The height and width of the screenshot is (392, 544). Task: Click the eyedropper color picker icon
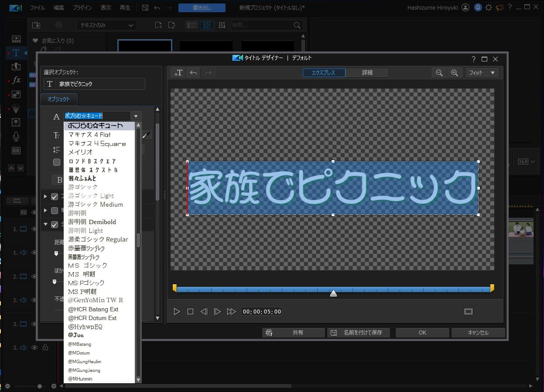point(147,135)
